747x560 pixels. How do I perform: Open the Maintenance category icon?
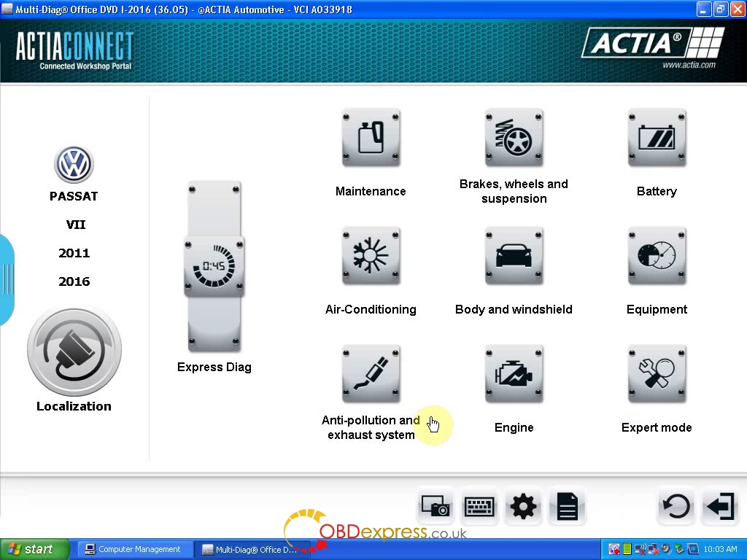(371, 139)
